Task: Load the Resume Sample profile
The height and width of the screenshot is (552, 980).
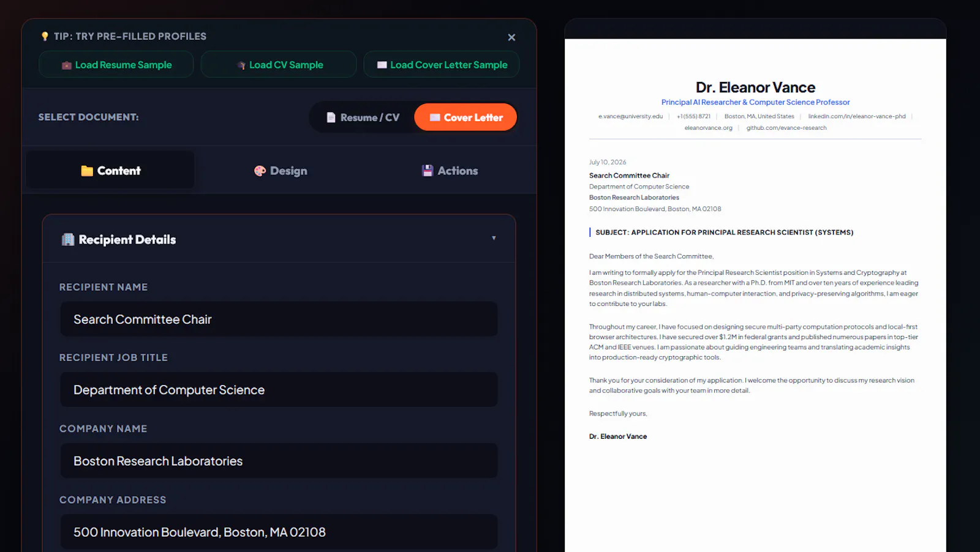Action: pos(116,64)
